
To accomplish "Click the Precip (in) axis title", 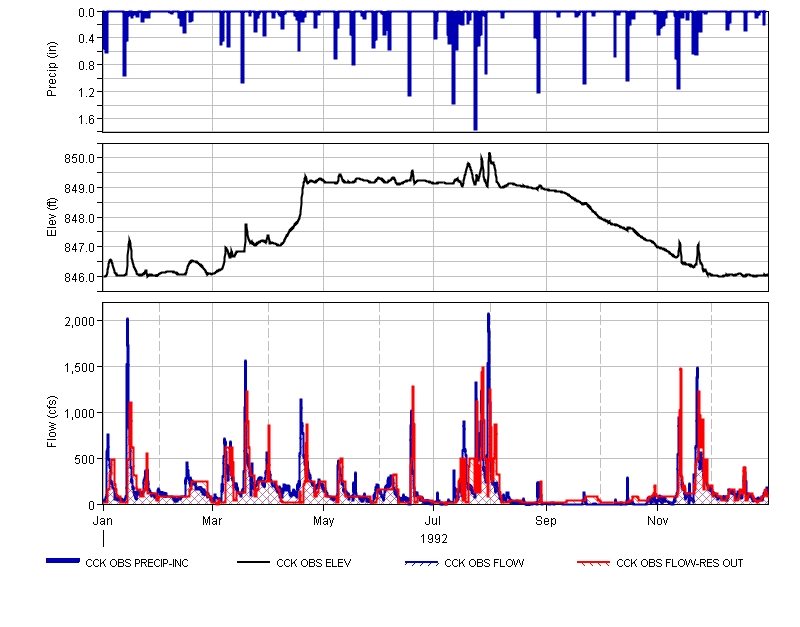I will pos(52,69).
